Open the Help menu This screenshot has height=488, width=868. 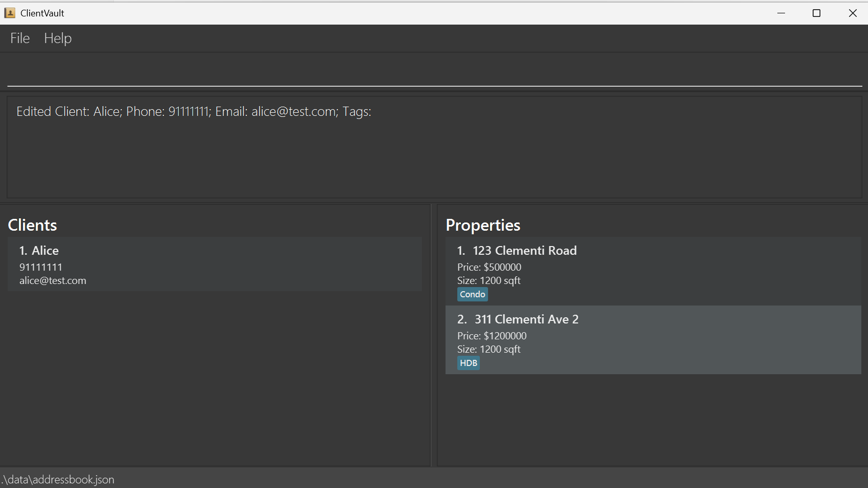point(57,38)
